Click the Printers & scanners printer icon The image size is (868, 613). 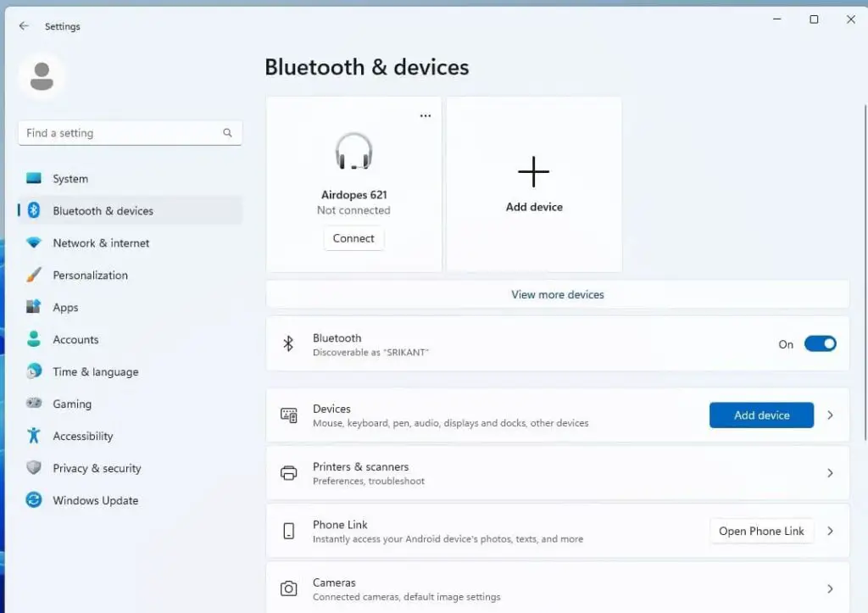coord(289,473)
